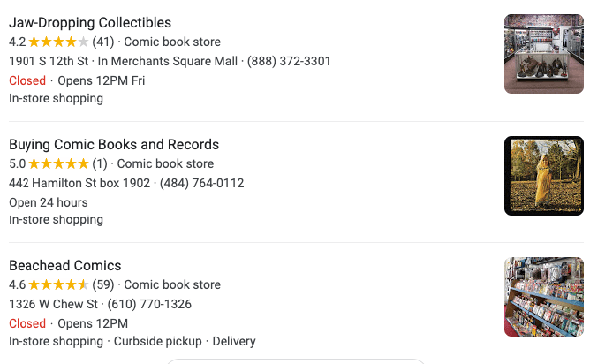Select the (610) 770-1326 phone number
Screen dimensions: 590x364
[x=148, y=304]
